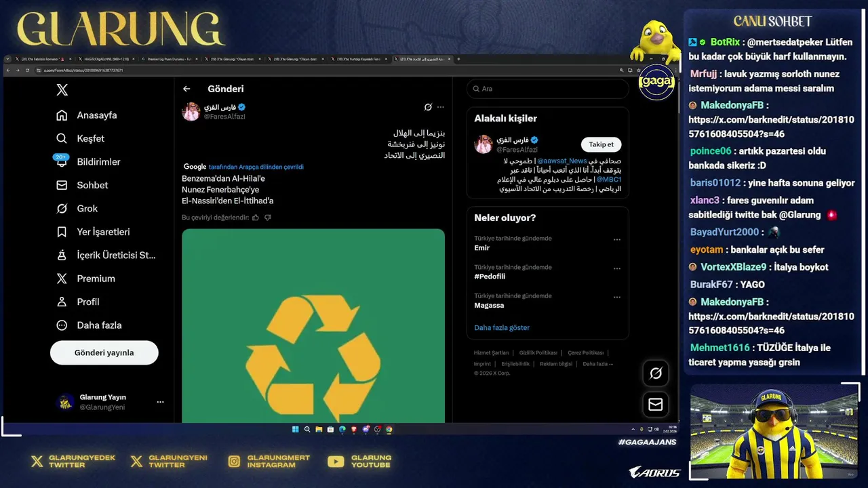Viewport: 868px width, 488px height.
Task: Open Grok from the sidebar
Action: [77, 209]
